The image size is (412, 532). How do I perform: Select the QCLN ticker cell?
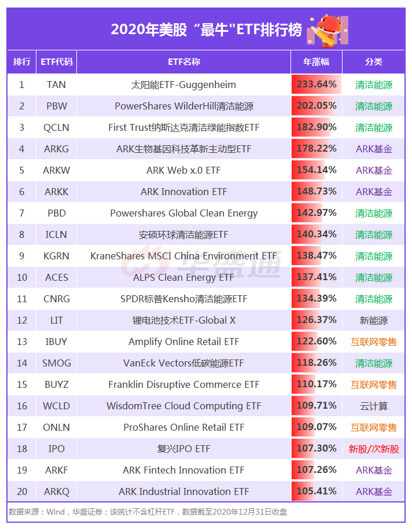pyautogui.click(x=56, y=127)
